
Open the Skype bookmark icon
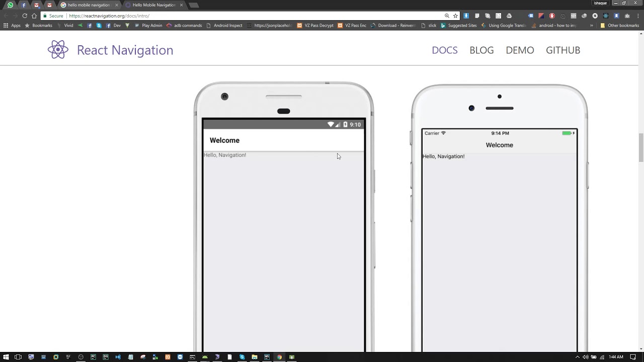tap(99, 25)
